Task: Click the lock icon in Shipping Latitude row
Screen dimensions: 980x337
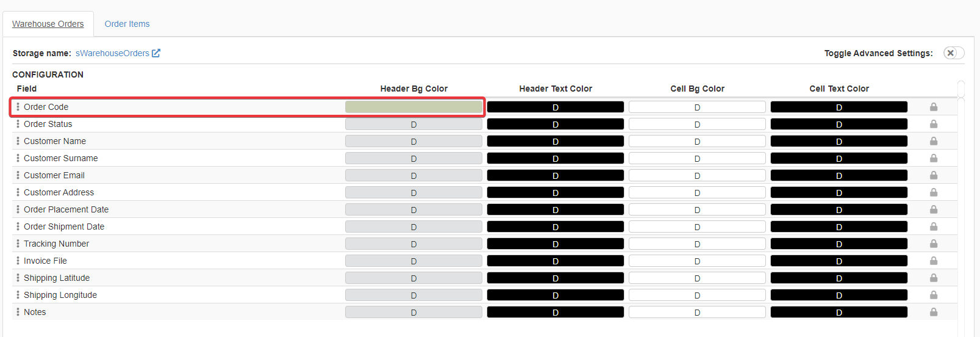Action: tap(933, 278)
